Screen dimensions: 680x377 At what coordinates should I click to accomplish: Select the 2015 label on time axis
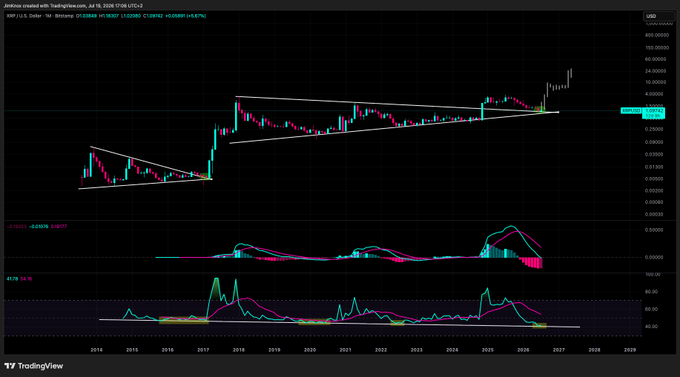[132, 350]
